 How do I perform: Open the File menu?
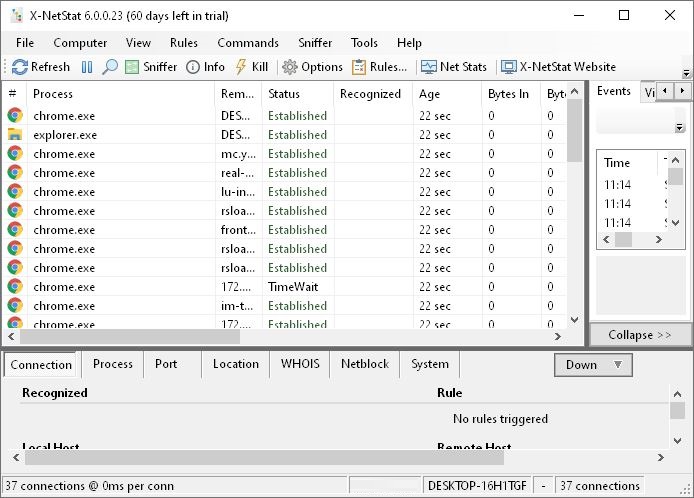pyautogui.click(x=25, y=43)
